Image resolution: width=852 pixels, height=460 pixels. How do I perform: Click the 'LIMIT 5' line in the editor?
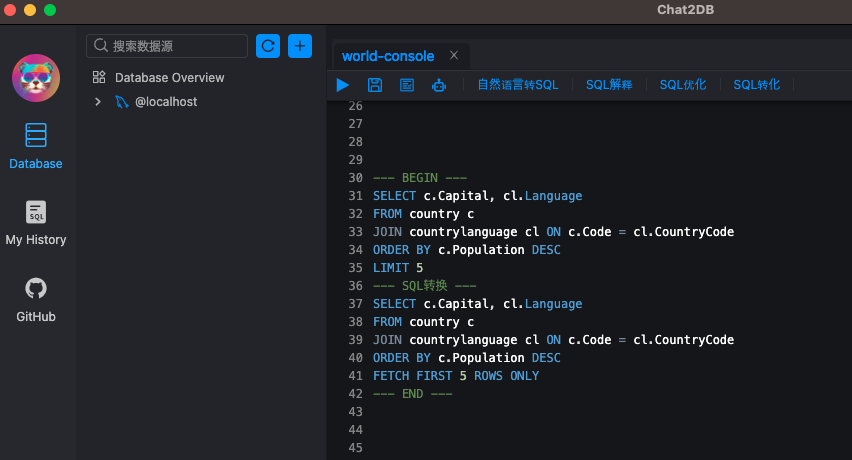(x=398, y=268)
